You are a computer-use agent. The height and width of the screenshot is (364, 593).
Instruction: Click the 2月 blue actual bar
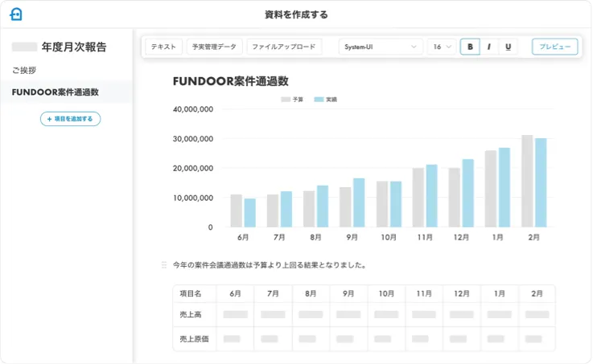pos(541,182)
